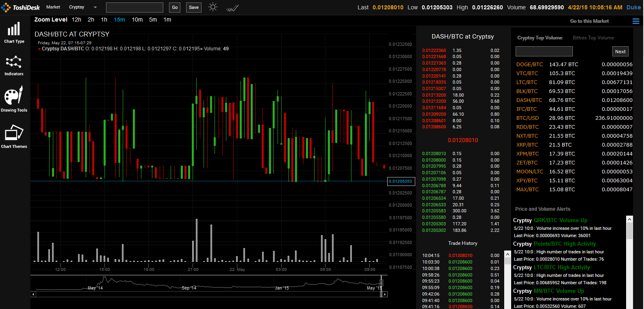Open the LTC/BTC High Activity alert
The image size is (644, 309).
point(562,268)
